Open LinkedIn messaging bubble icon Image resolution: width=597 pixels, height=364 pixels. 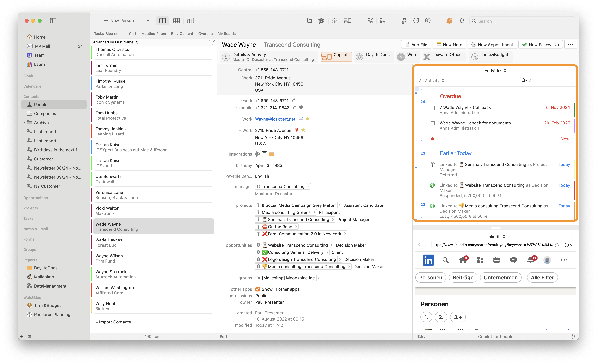(513, 260)
